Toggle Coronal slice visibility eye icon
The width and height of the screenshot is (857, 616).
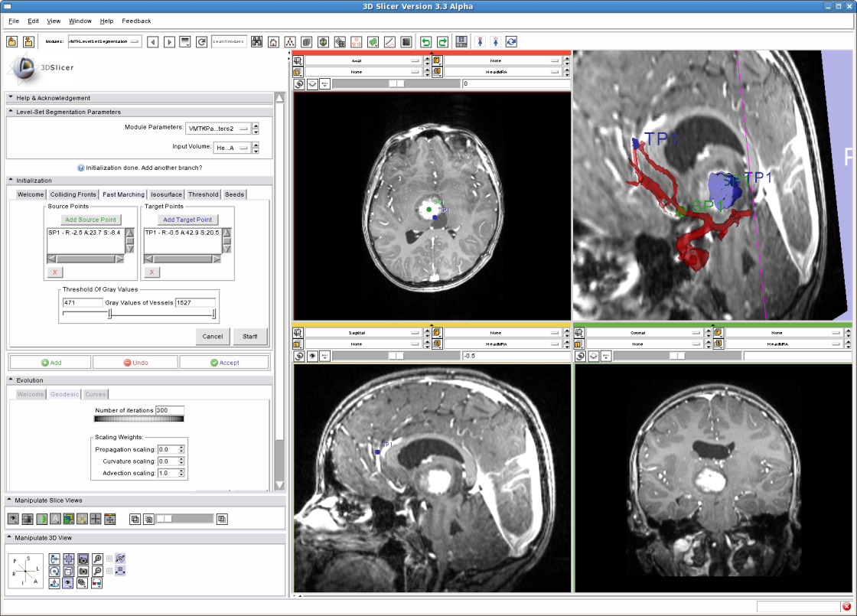(594, 356)
